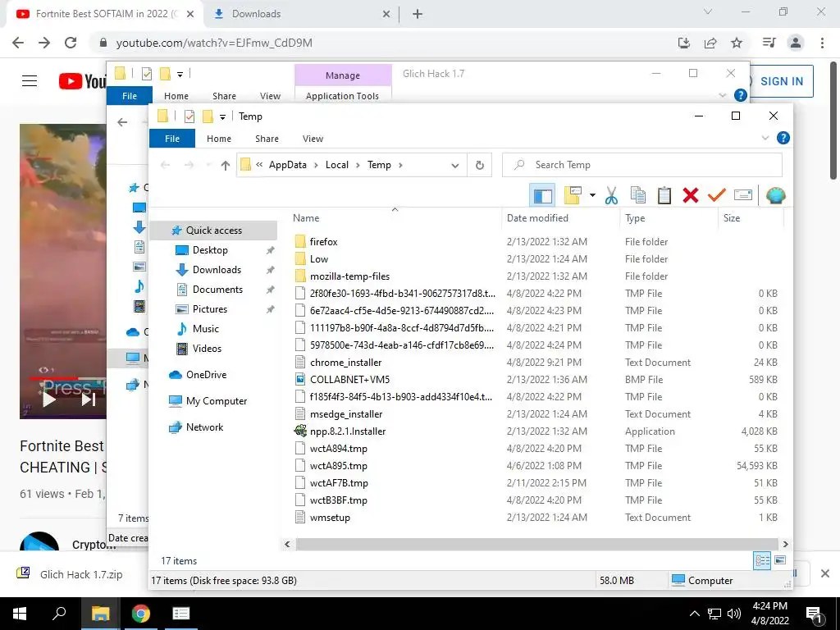Refresh the Temp folder view
The height and width of the screenshot is (630, 840).
[479, 165]
